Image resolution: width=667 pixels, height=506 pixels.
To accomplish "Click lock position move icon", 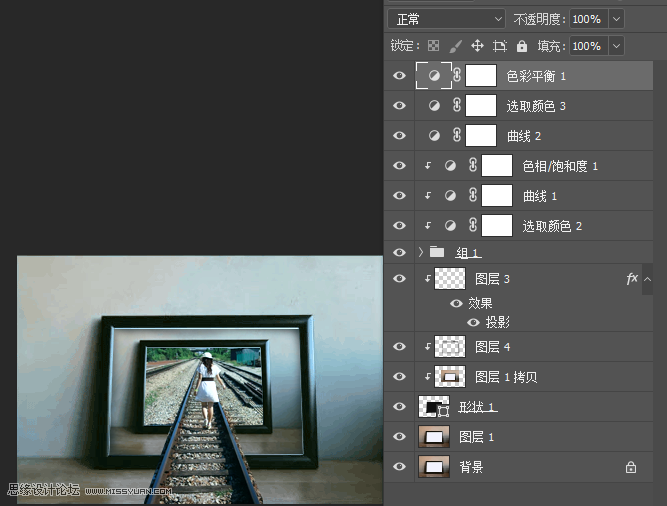I will 477,46.
